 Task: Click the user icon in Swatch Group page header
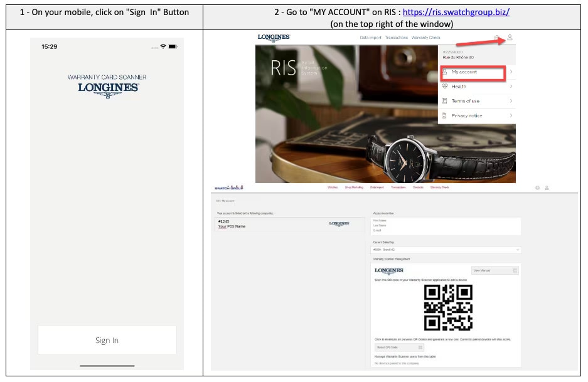pos(547,188)
